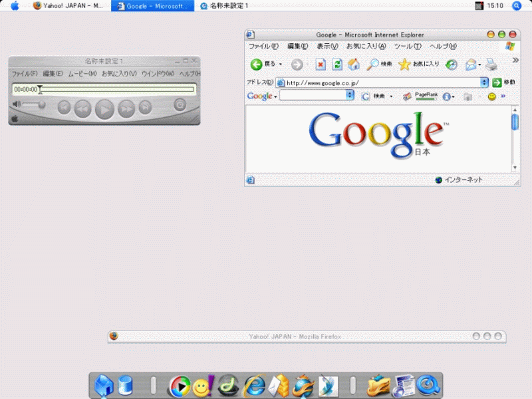Image resolution: width=532 pixels, height=399 pixels.
Task: Launch QuickTime Player from the dock
Action: click(428, 386)
